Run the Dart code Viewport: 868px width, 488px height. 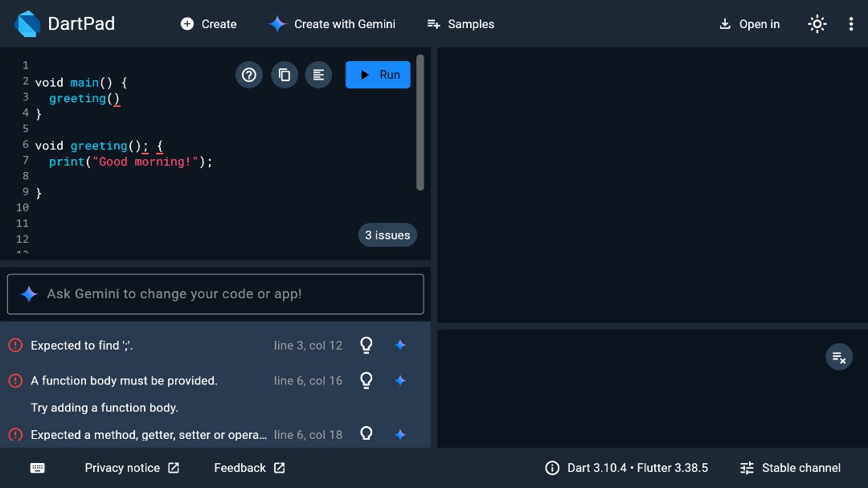pyautogui.click(x=378, y=75)
